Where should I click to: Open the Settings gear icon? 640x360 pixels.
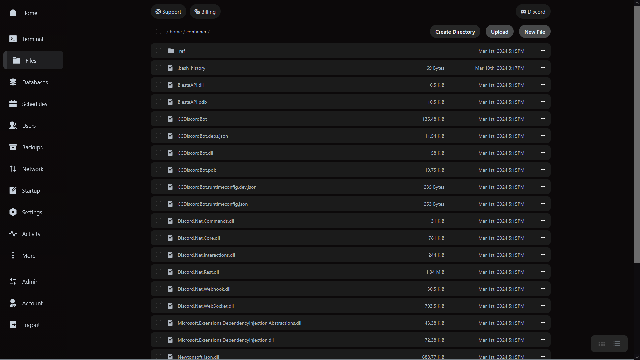(x=13, y=212)
